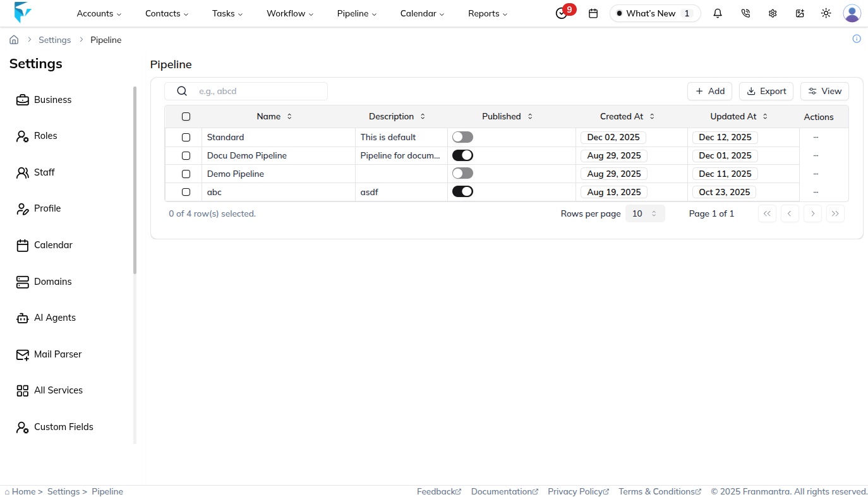This screenshot has width=868, height=497.
Task: Open the phone call icon
Action: pyautogui.click(x=745, y=13)
